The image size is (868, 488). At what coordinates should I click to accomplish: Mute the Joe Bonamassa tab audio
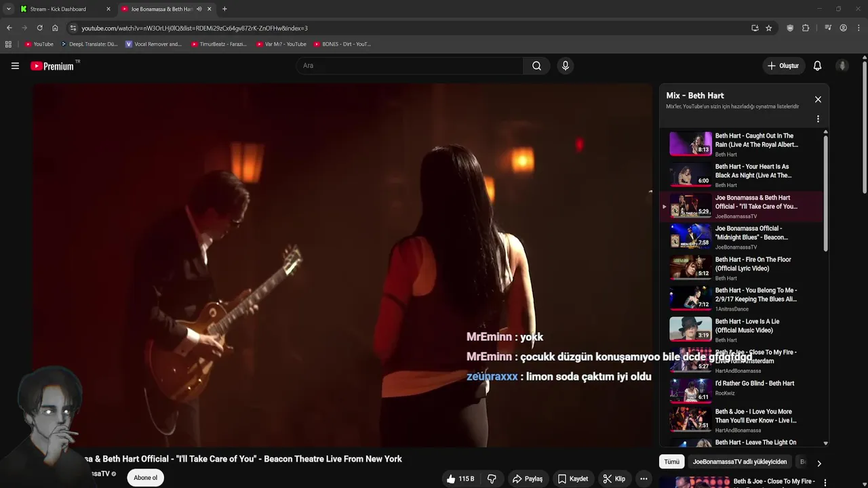199,9
